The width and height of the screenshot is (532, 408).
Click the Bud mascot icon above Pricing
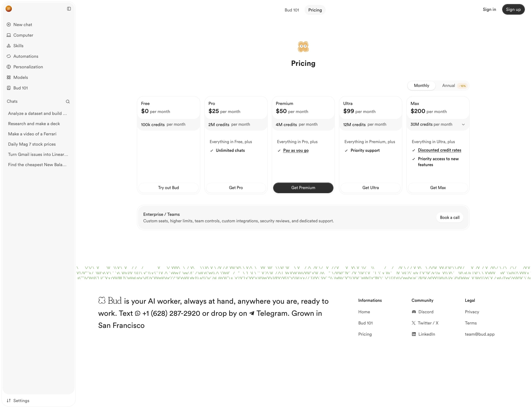(303, 47)
